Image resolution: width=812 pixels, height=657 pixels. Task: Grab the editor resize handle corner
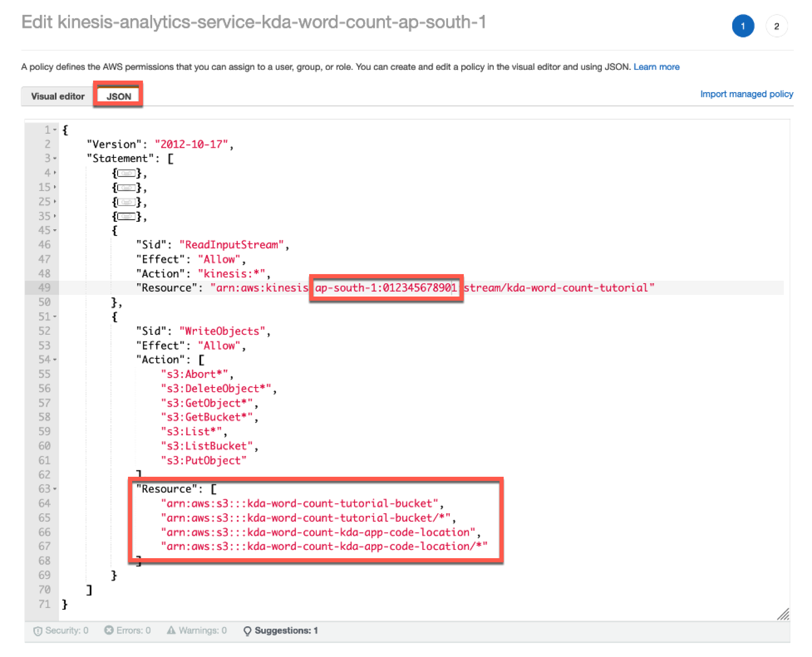click(x=783, y=614)
